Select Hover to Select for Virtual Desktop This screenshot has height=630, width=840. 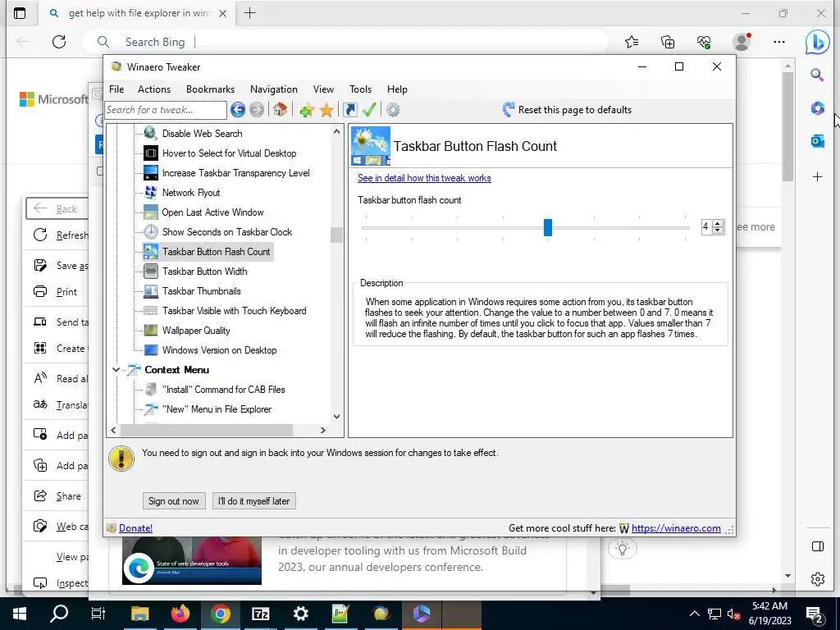tap(230, 153)
